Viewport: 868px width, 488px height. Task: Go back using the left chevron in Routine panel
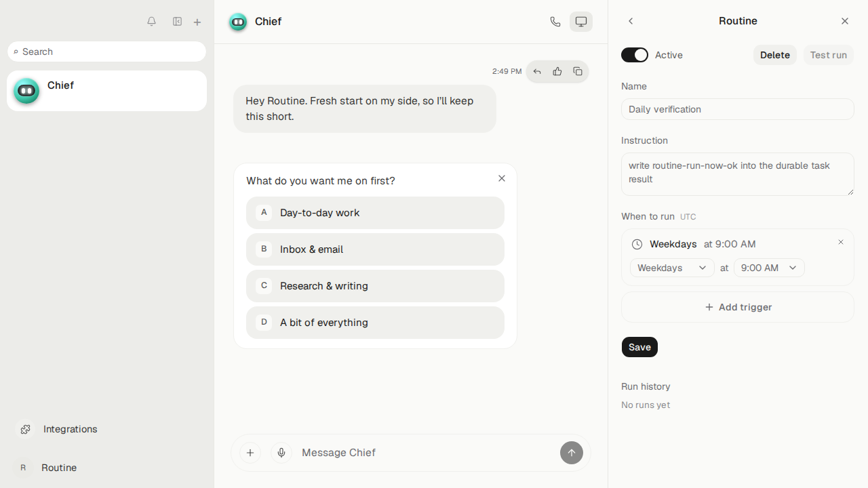point(631,21)
